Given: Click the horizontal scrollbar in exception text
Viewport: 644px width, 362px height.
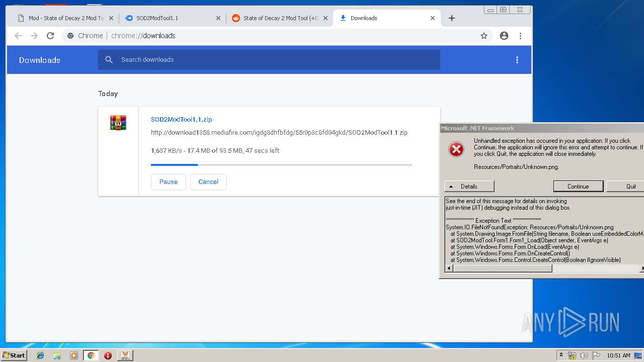Looking at the screenshot, I should click(x=503, y=268).
